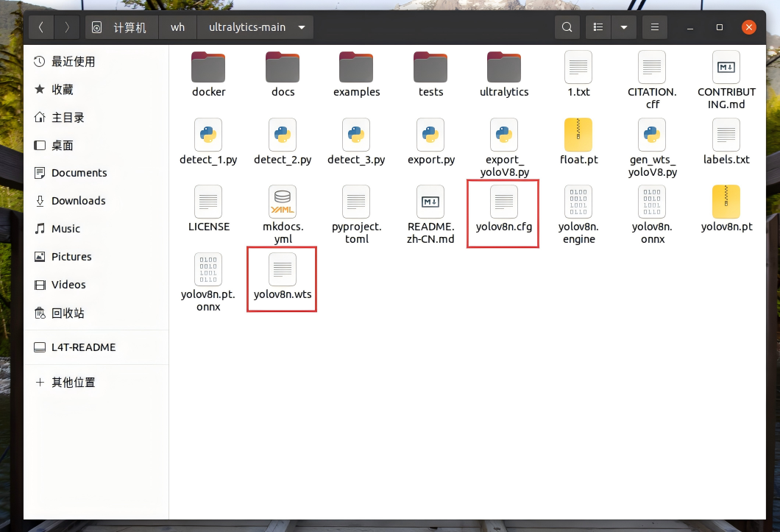Select the 1.txt file icon
The width and height of the screenshot is (780, 532).
point(578,67)
